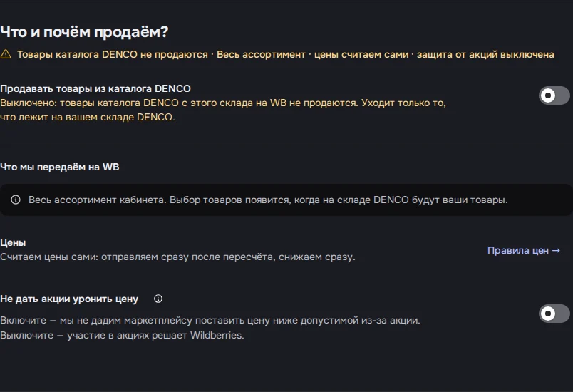Open info tooltip beside "Не дать акции уронить цену"
The height and width of the screenshot is (392, 573).
tap(158, 299)
